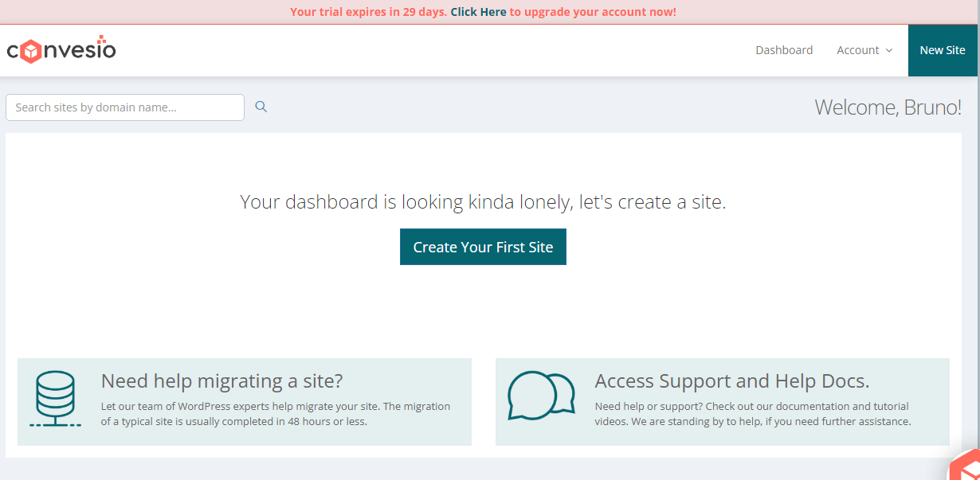Screen dimensions: 980x480
Task: Click the Convesio logo
Action: [x=61, y=49]
